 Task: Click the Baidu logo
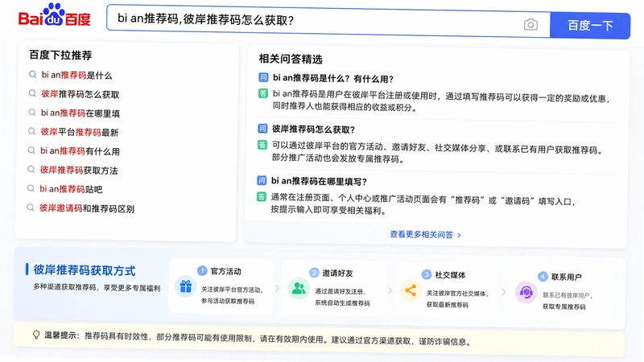coord(54,15)
